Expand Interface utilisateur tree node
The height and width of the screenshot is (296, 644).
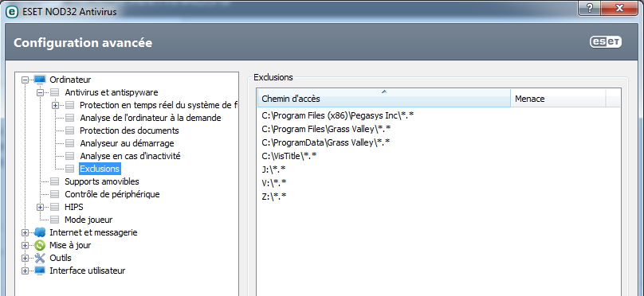[25, 271]
